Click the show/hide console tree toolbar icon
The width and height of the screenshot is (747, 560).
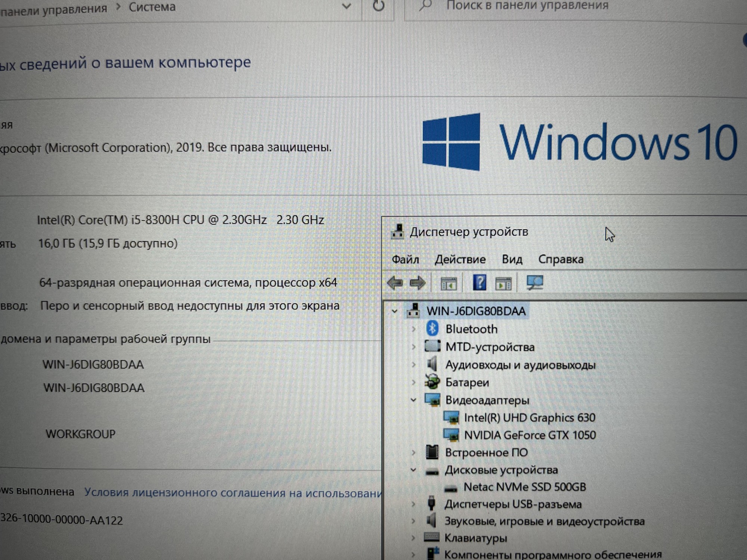click(x=449, y=284)
